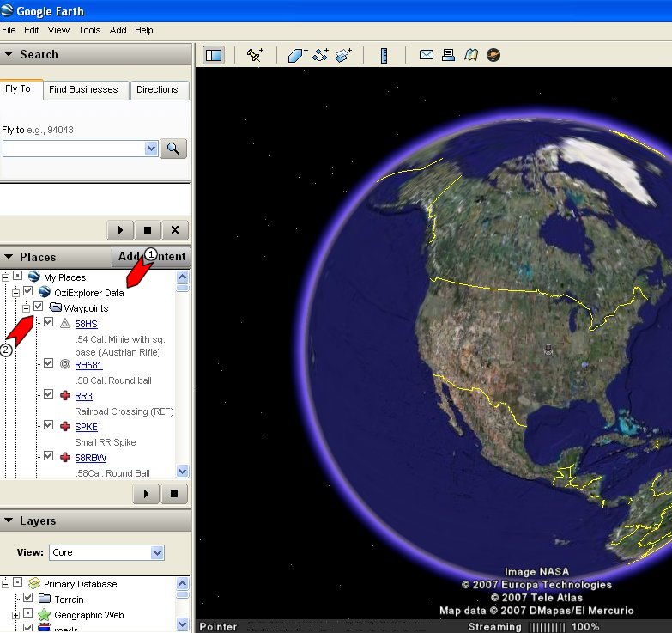672x633 pixels.
Task: Click the Geographic Web star icon
Action: [44, 614]
